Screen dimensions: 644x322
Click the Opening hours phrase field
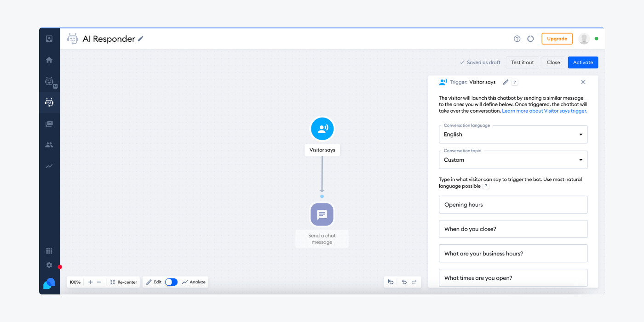[x=513, y=205]
